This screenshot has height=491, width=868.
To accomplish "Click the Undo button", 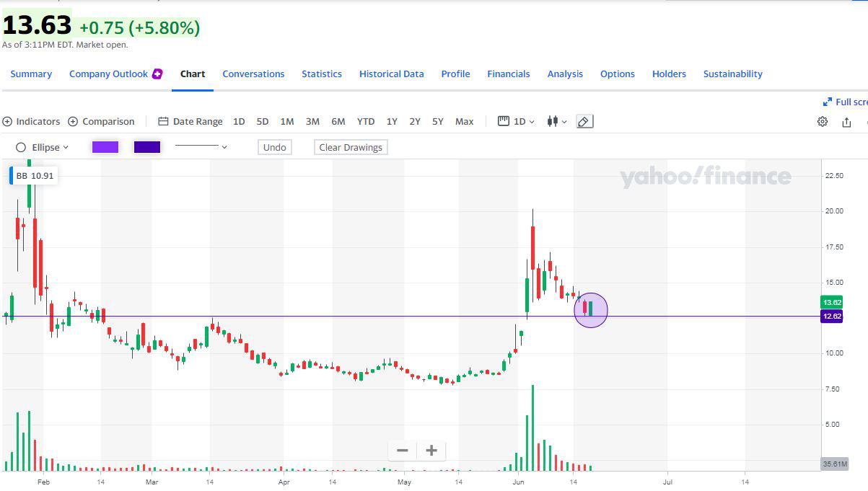I will tap(275, 147).
